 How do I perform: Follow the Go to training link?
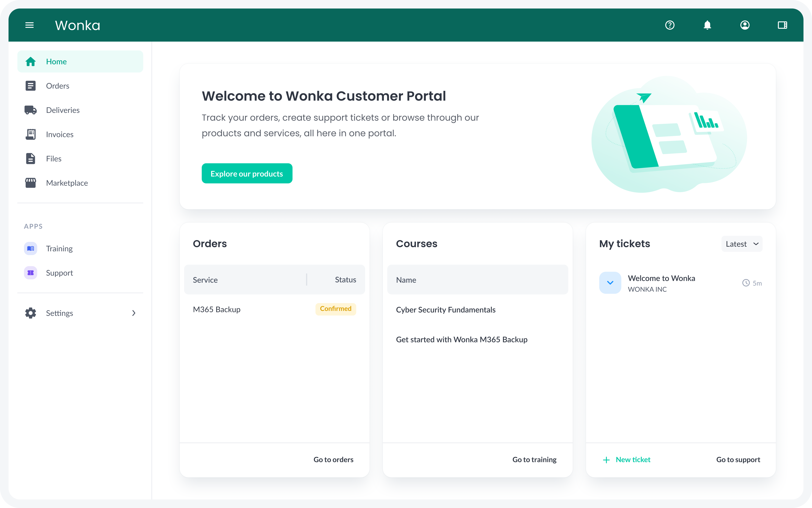point(534,460)
